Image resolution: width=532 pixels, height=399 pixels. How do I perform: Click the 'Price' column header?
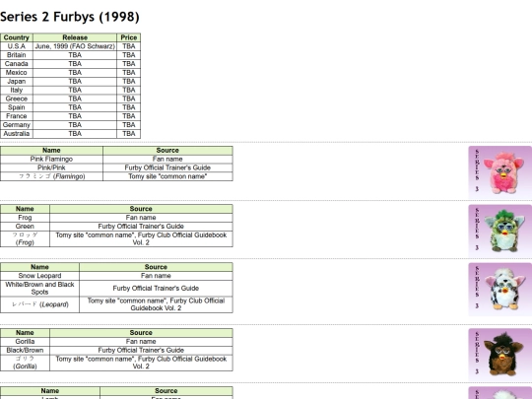tap(129, 37)
